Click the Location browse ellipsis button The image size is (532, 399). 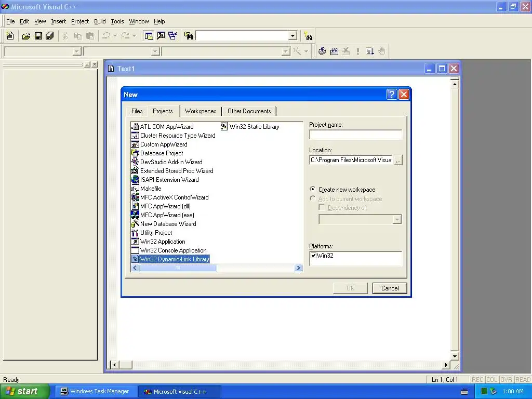click(x=398, y=160)
